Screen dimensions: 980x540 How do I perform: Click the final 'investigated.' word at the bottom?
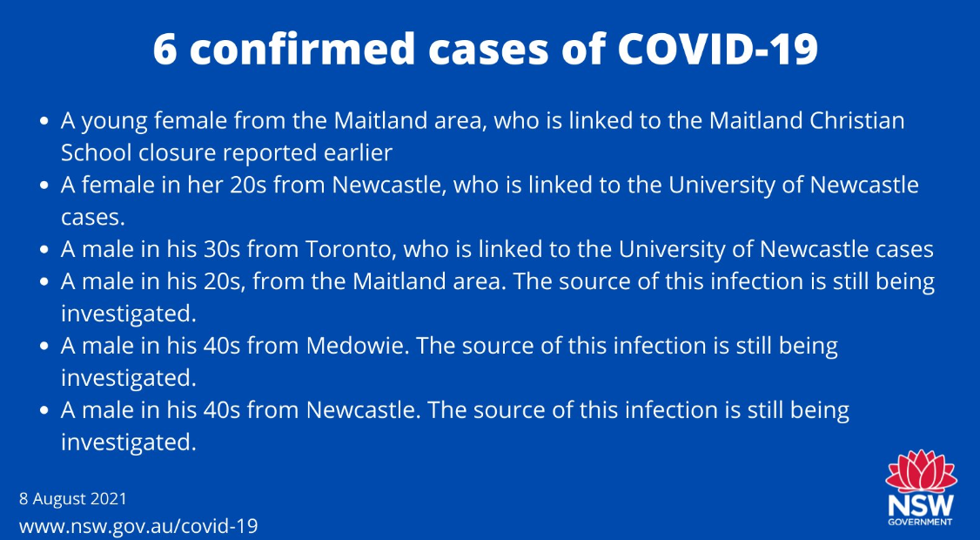pyautogui.click(x=127, y=442)
